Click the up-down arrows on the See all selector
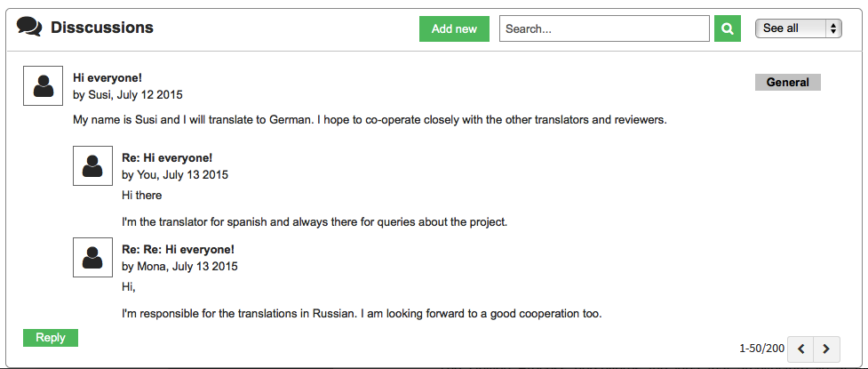 833,28
